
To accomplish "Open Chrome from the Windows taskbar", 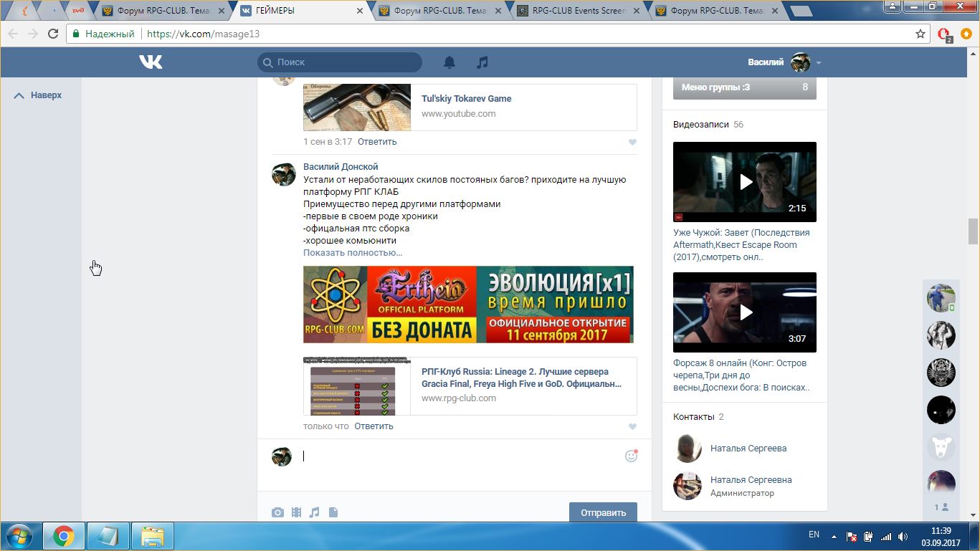I will (63, 535).
